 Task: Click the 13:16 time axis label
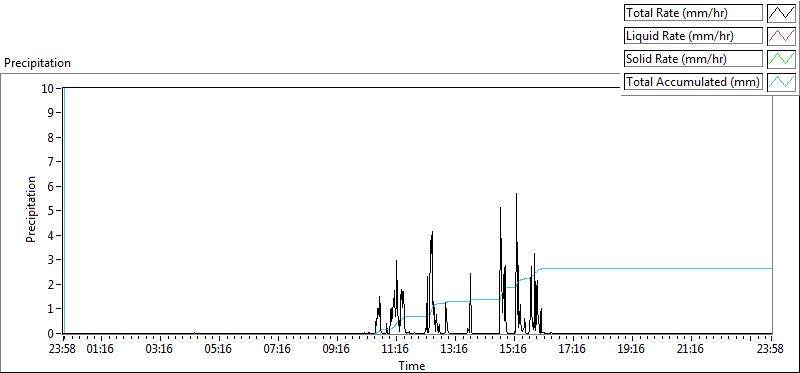point(454,350)
